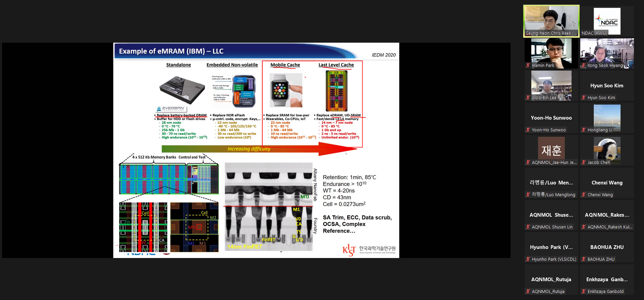Click the EVERSPIN logo on the slide
The height and width of the screenshot is (300, 644).
[171, 109]
